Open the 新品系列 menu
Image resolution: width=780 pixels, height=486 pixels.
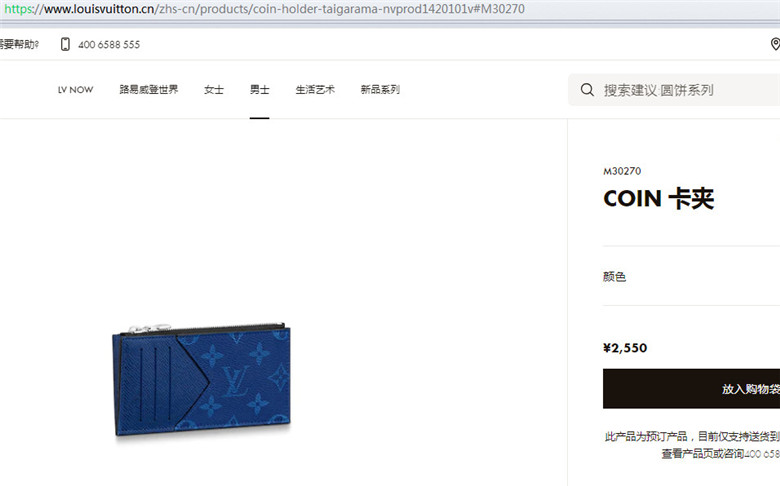pos(380,90)
